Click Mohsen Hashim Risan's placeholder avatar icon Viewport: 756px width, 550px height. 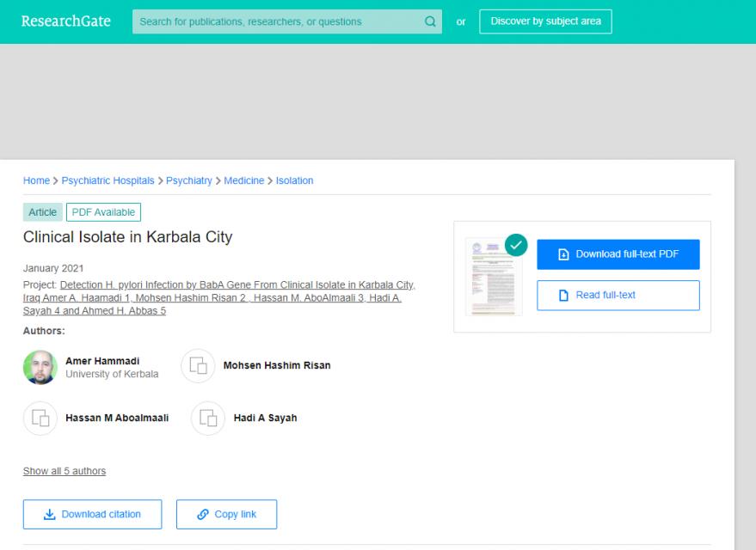pos(198,365)
